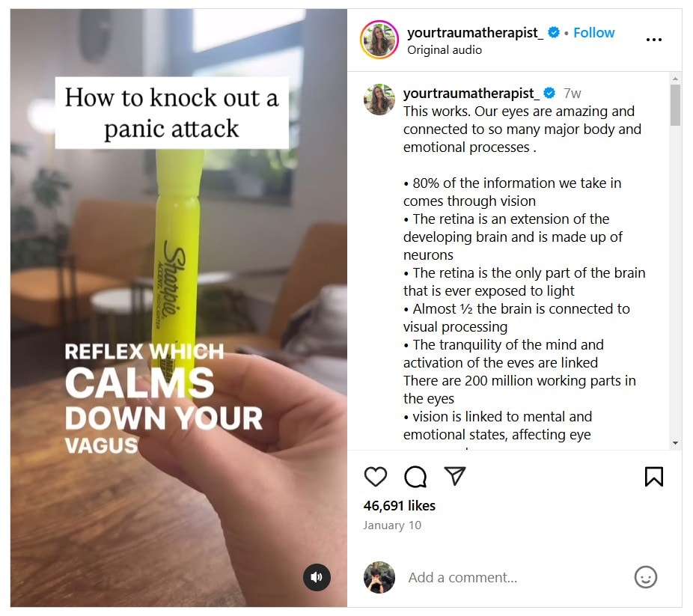Screen dimensions: 693x616
Task: View the header profile picture story ring
Action: 379,40
